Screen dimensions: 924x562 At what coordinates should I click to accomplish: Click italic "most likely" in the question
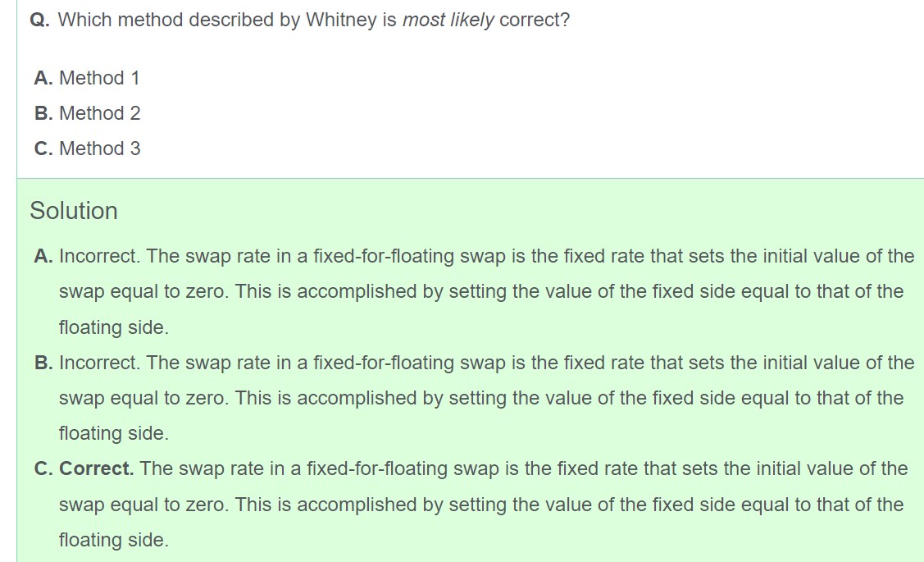tap(448, 21)
